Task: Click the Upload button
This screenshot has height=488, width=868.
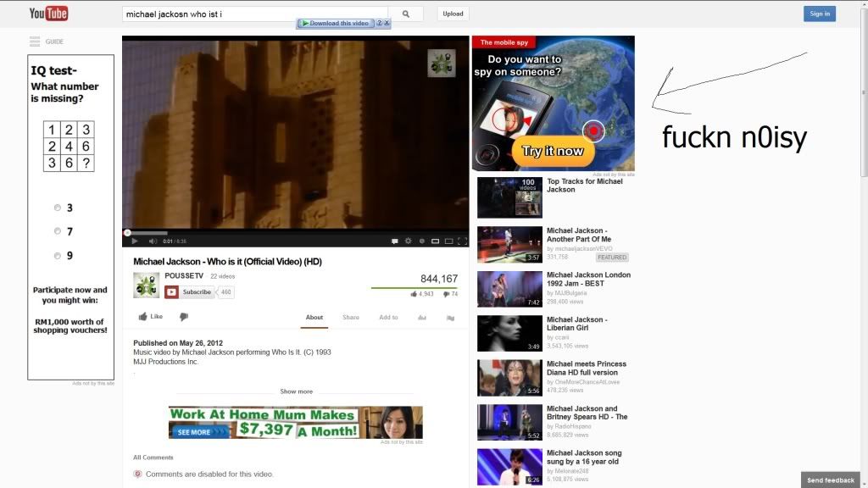Action: (x=453, y=14)
